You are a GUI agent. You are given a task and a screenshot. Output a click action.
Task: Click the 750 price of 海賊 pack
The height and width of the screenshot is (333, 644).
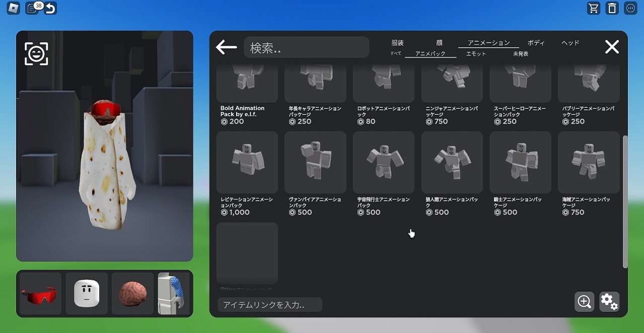coord(573,213)
